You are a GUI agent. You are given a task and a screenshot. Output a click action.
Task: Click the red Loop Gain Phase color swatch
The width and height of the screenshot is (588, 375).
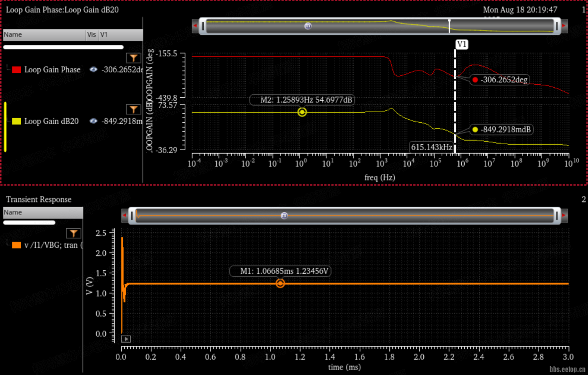16,70
